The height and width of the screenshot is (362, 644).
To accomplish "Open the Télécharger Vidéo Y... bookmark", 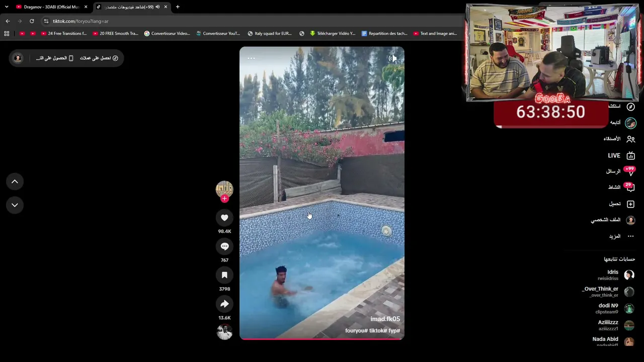I will [x=333, y=34].
